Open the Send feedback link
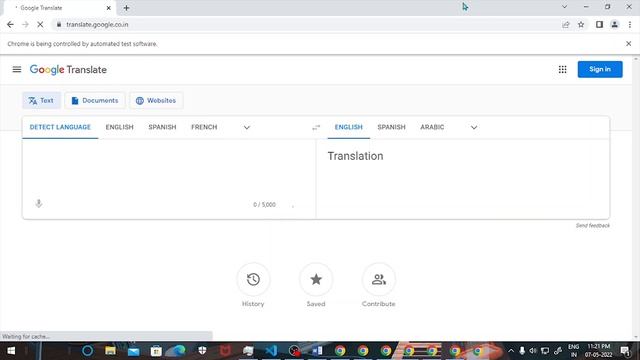640x360 pixels. click(x=593, y=225)
